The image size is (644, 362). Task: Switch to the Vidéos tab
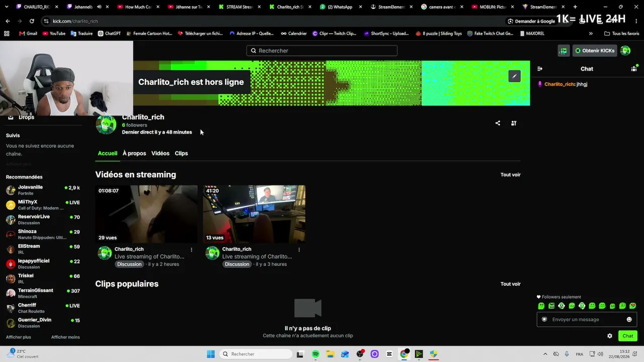point(160,153)
